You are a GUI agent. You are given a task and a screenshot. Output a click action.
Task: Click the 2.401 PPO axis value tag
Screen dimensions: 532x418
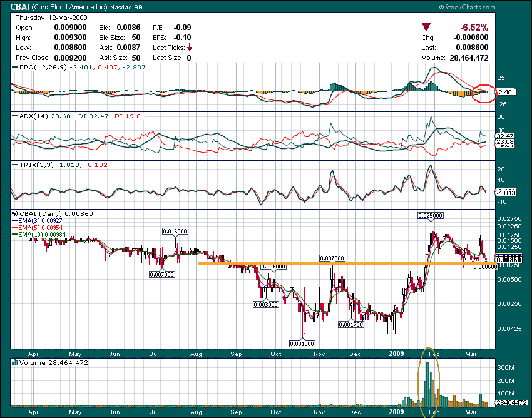[506, 92]
